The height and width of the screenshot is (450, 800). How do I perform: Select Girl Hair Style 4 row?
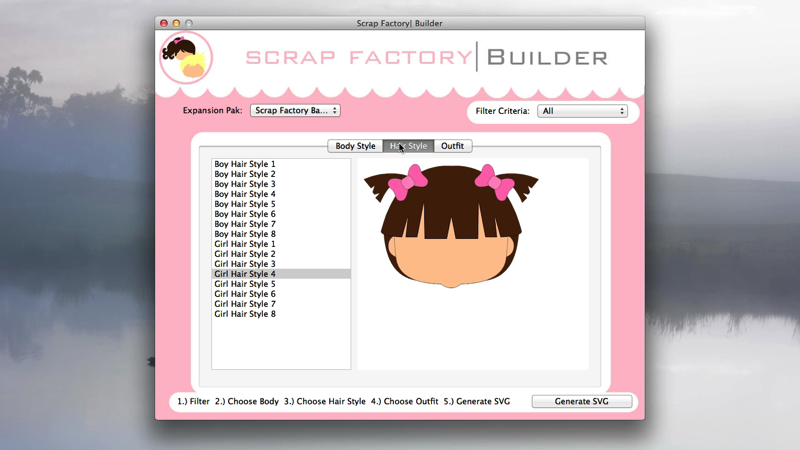click(x=281, y=274)
